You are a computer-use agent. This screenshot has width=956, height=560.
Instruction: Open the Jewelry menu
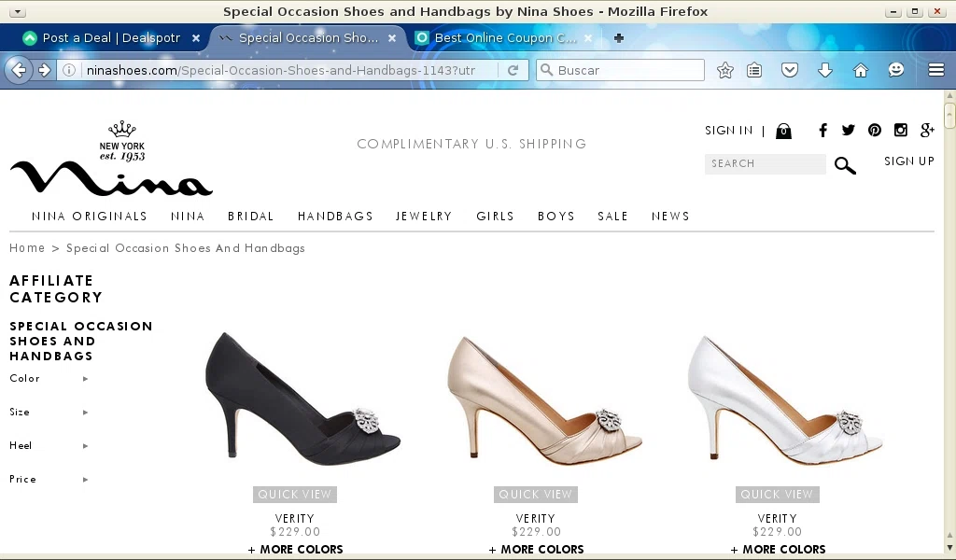[424, 217]
